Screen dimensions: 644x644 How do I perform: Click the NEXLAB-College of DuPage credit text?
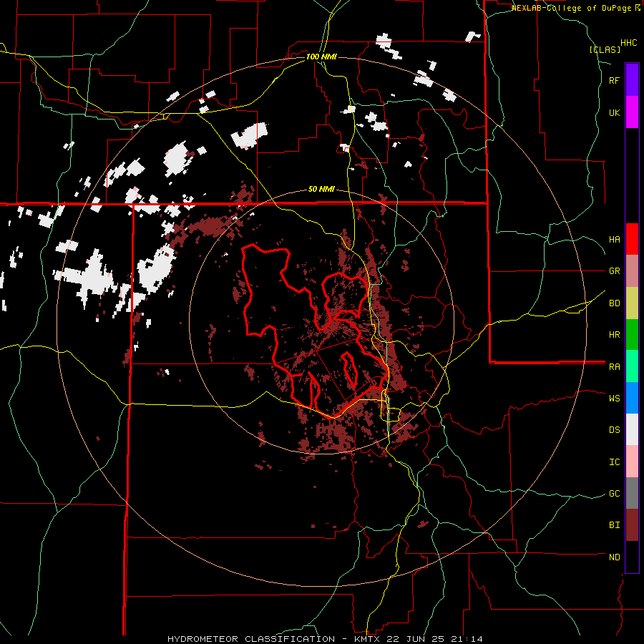coord(572,8)
